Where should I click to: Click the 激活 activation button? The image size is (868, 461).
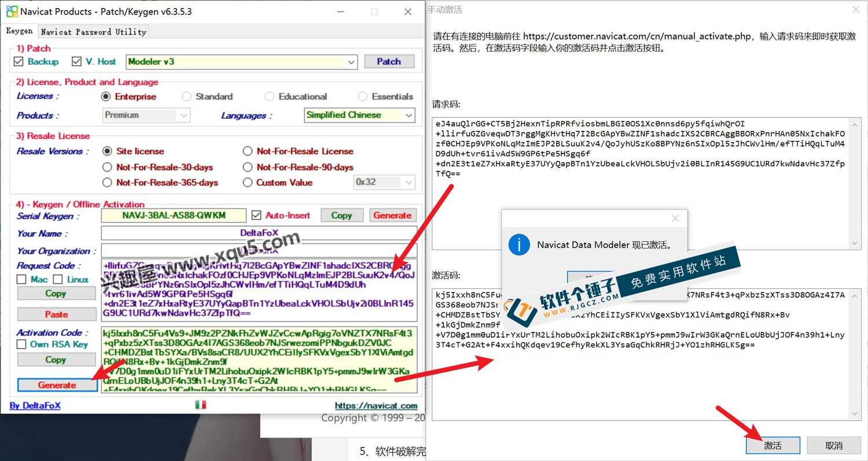click(773, 445)
